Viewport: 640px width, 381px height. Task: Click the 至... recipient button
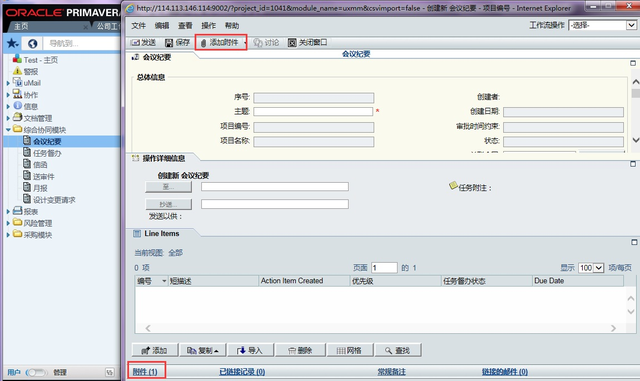(x=168, y=187)
